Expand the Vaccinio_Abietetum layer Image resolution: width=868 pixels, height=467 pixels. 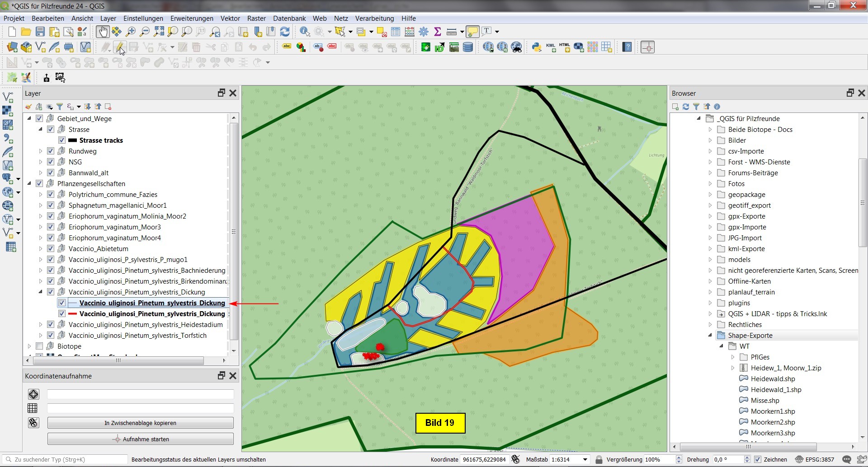pyautogui.click(x=41, y=249)
